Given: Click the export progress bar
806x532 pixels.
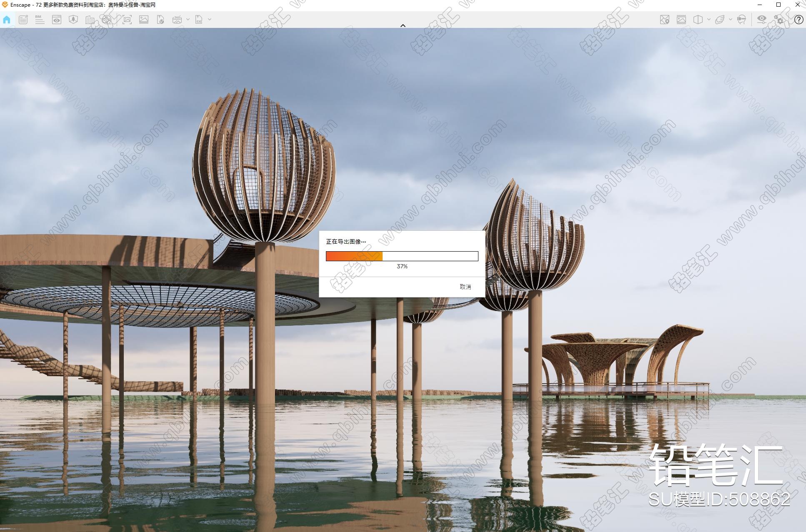Looking at the screenshot, I should [x=402, y=256].
